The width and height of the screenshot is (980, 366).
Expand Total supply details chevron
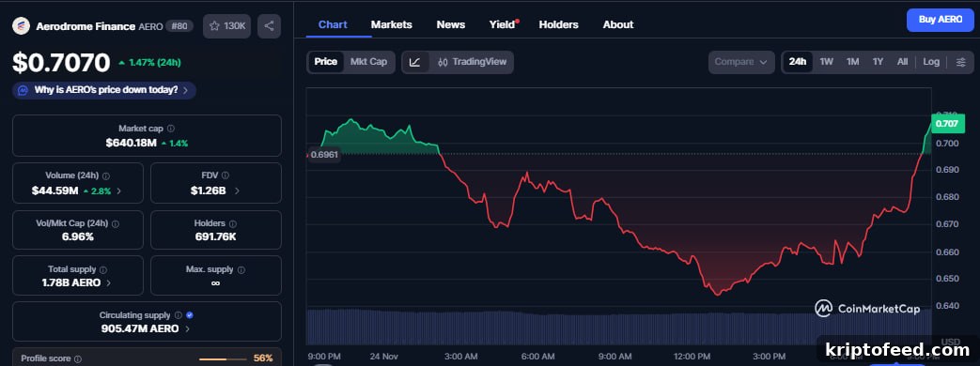click(109, 282)
